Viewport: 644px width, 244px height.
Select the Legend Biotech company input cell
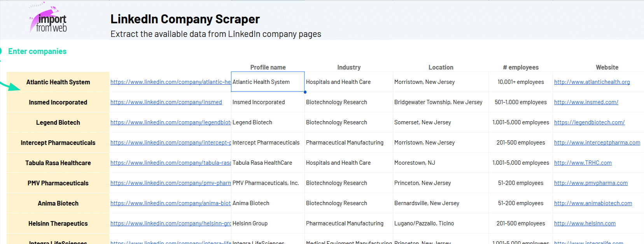coord(58,122)
